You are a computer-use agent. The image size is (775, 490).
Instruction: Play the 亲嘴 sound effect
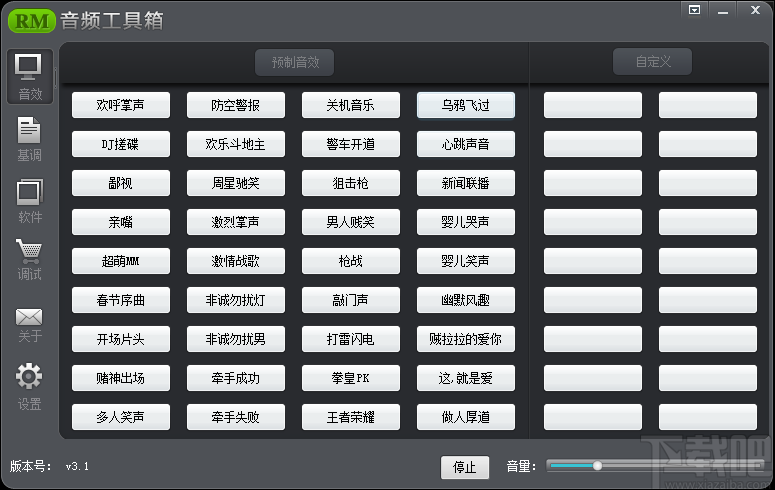point(121,222)
